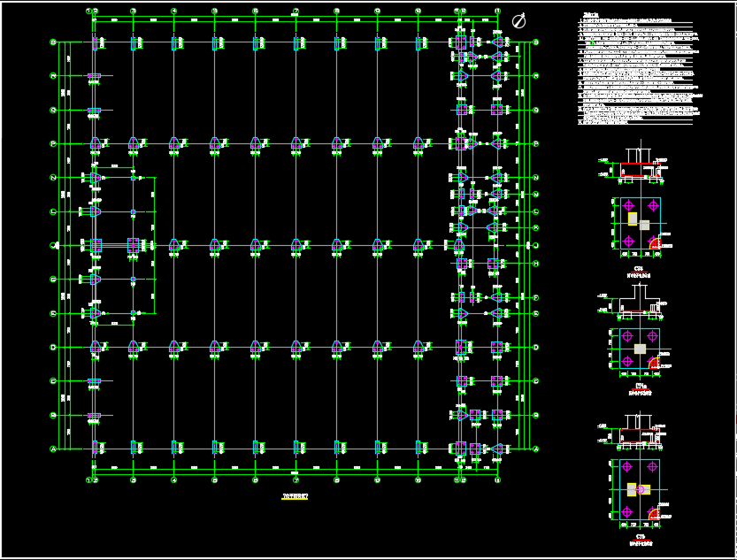Viewport: 737px width, 560px height.
Task: Select the middle detail's title label
Action: (x=640, y=387)
